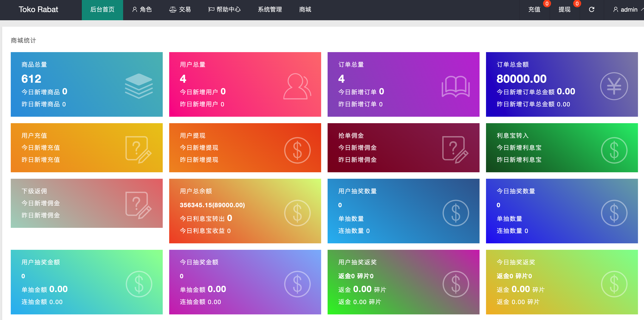
Task: Select the 后台首页 tab
Action: (x=102, y=10)
